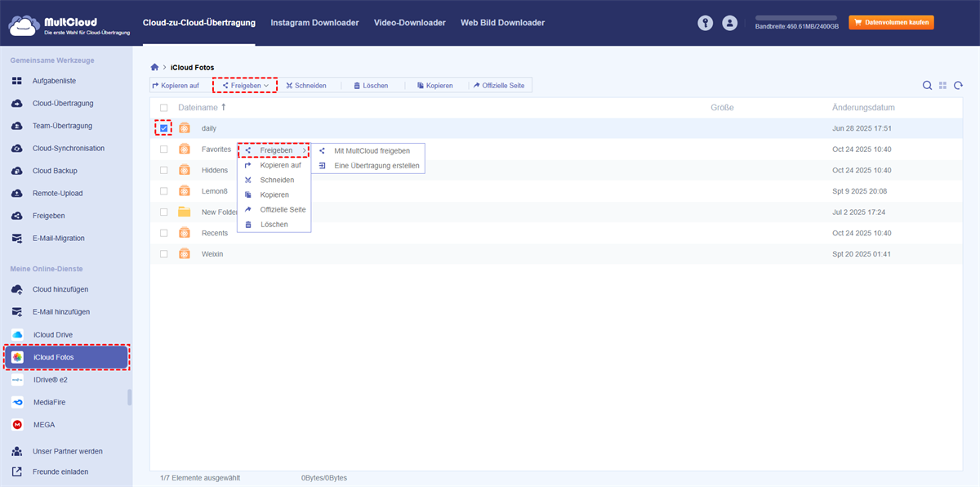Switch to grid view icon
980x487 pixels.
[x=942, y=86]
